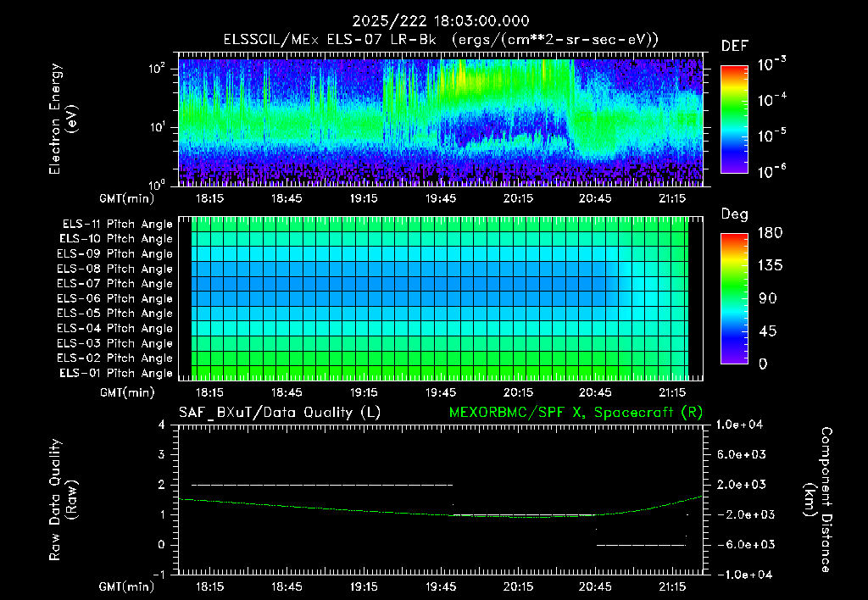Select the ELS-09 Pitch Angle row label
Image resolution: width=868 pixels, height=600 pixels.
click(114, 254)
